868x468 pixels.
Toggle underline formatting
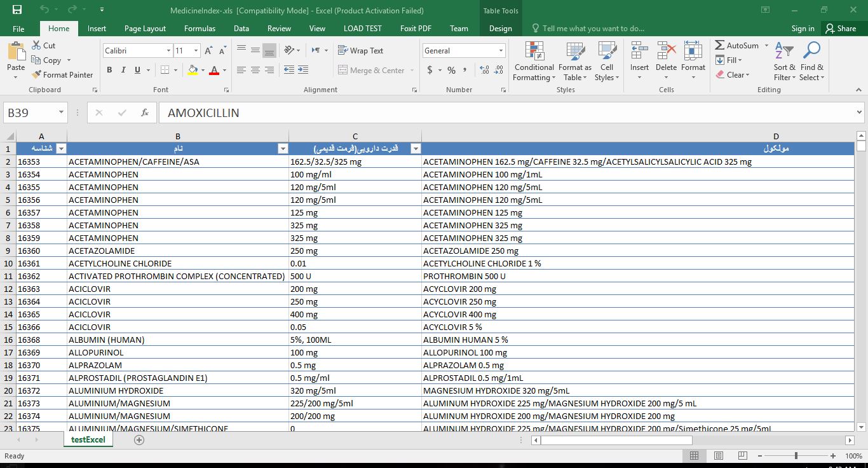[138, 71]
